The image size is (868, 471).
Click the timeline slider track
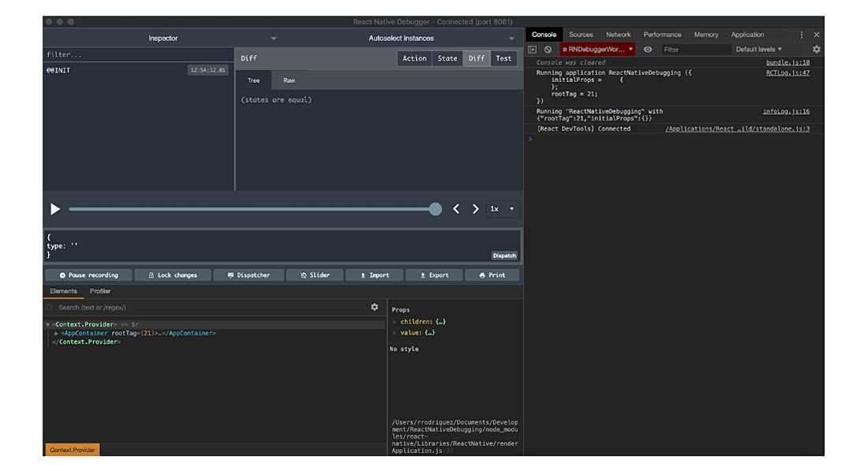pyautogui.click(x=252, y=209)
